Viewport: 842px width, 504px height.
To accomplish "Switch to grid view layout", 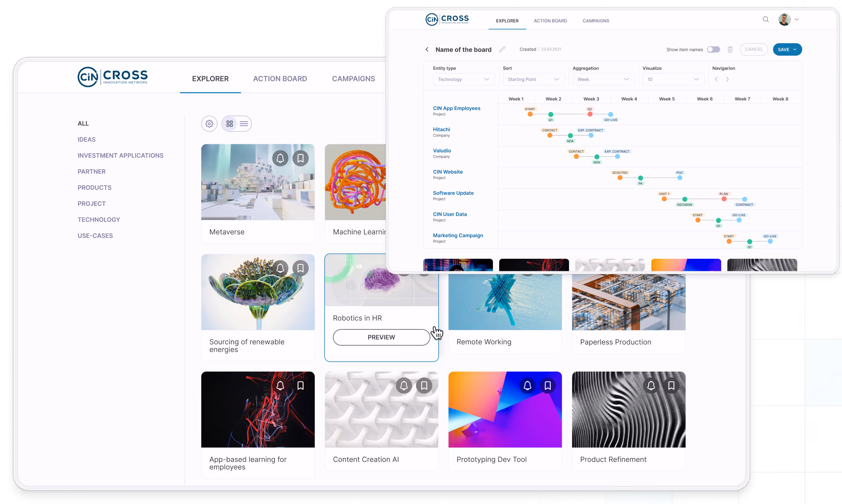I will point(229,123).
